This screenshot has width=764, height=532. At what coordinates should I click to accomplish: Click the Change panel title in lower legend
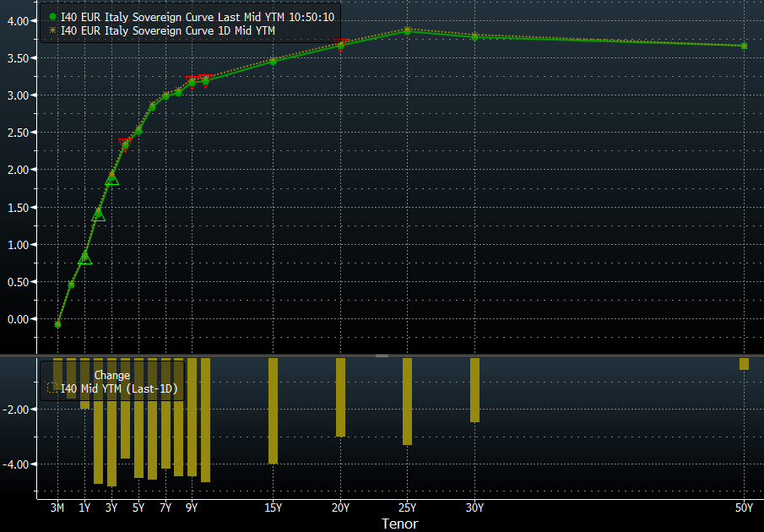click(111, 375)
